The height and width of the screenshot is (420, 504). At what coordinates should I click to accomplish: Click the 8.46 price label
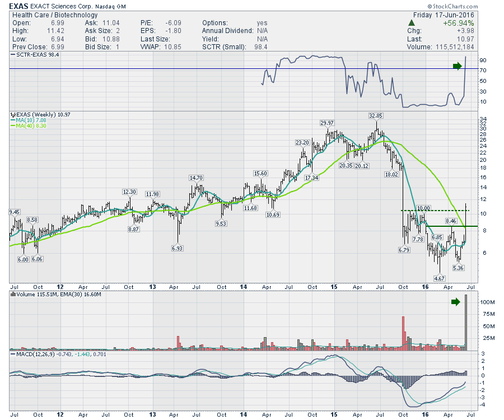451,221
